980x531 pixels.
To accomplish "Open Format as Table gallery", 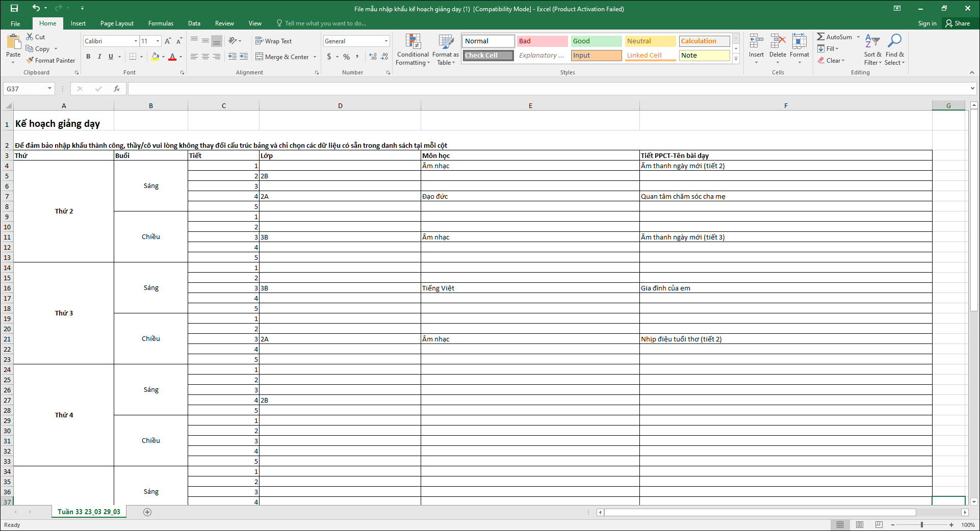I will 446,49.
